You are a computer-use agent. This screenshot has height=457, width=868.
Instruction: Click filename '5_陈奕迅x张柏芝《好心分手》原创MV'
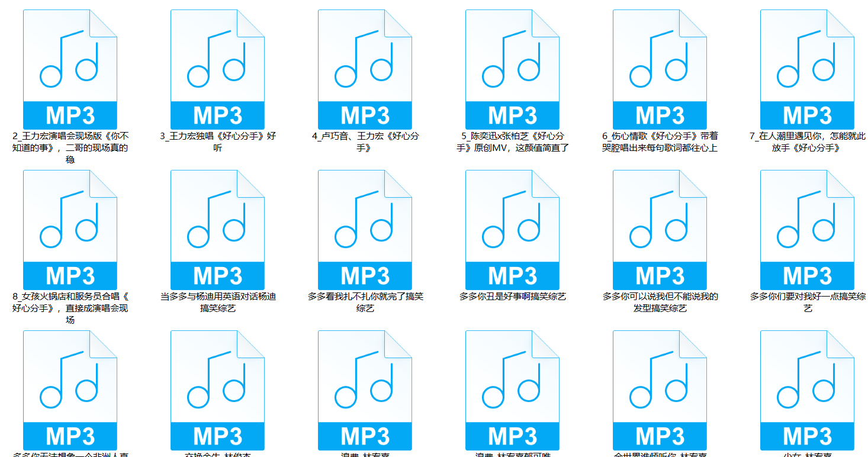tap(513, 141)
